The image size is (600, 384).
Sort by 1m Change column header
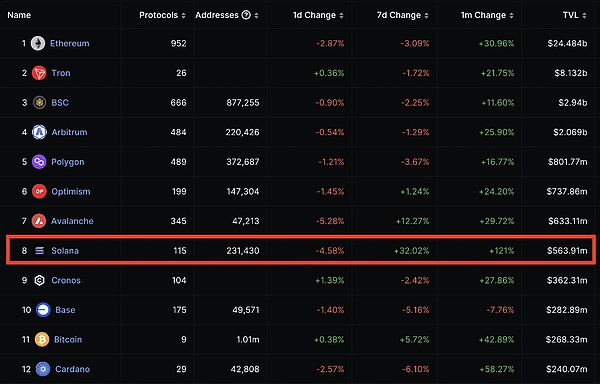point(487,15)
